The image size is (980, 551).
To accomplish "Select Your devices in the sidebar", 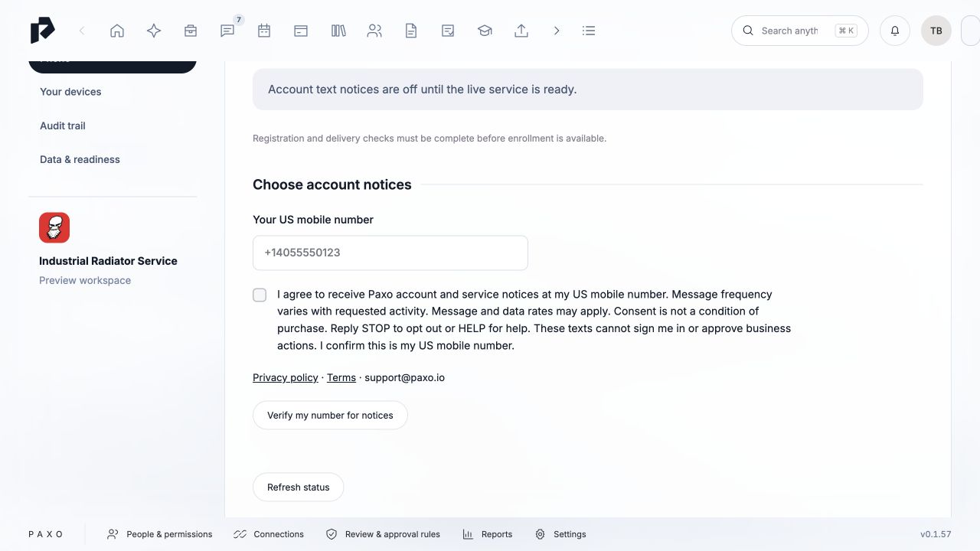I will pyautogui.click(x=70, y=92).
